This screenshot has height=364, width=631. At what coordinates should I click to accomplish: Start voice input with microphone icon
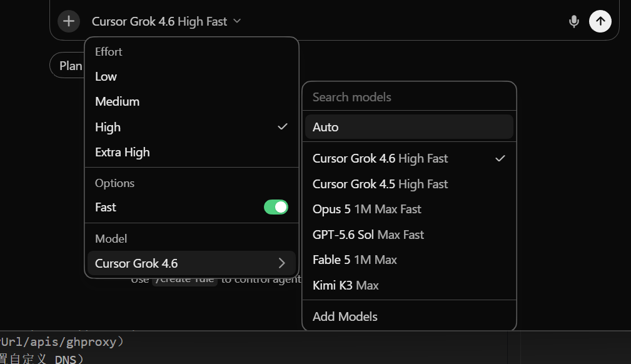[574, 21]
